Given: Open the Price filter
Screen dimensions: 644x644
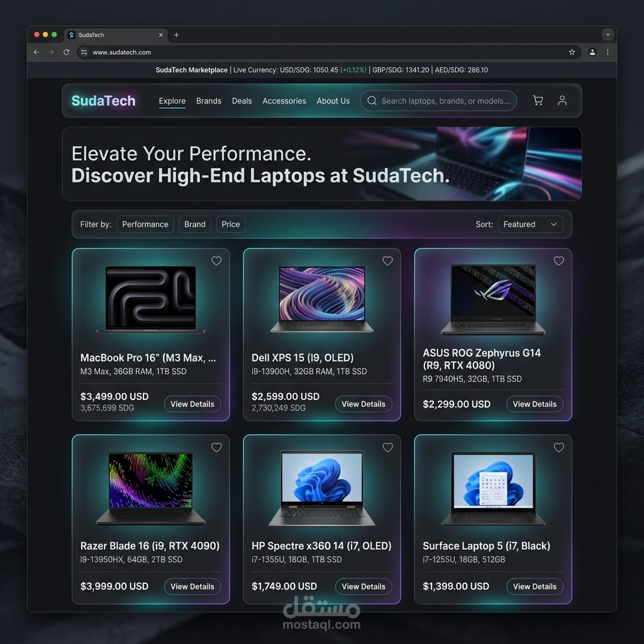Looking at the screenshot, I should [x=230, y=225].
